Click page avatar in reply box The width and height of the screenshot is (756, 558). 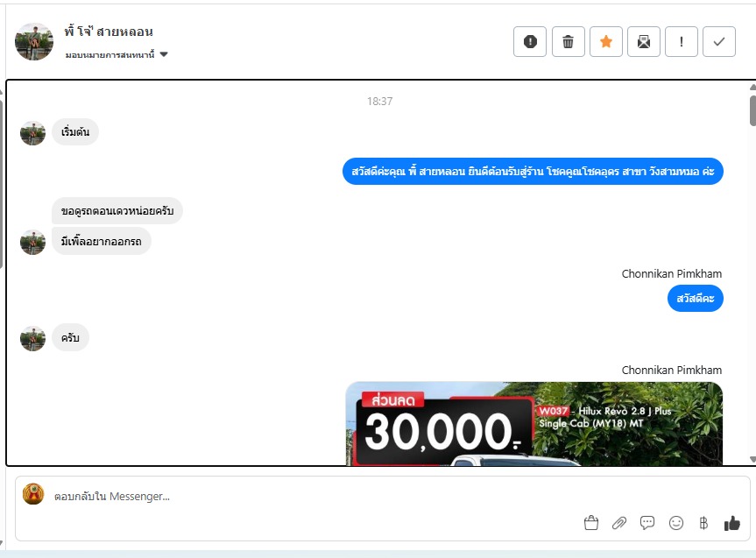coord(33,494)
